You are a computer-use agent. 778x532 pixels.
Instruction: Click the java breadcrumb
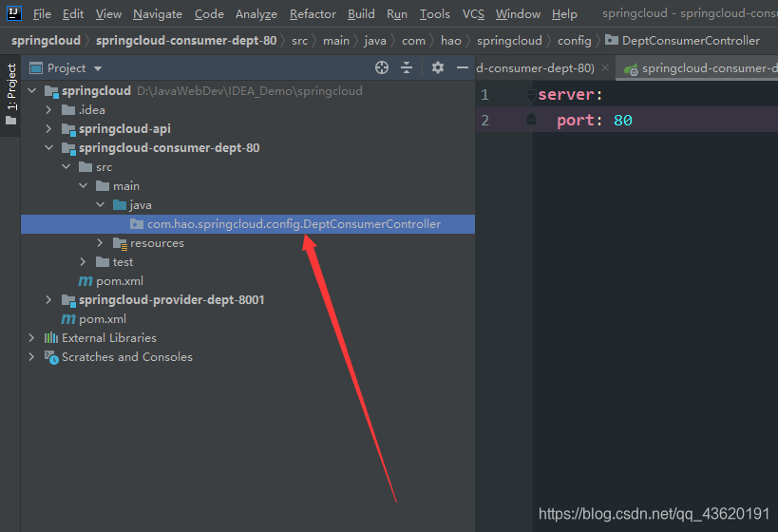tap(375, 41)
